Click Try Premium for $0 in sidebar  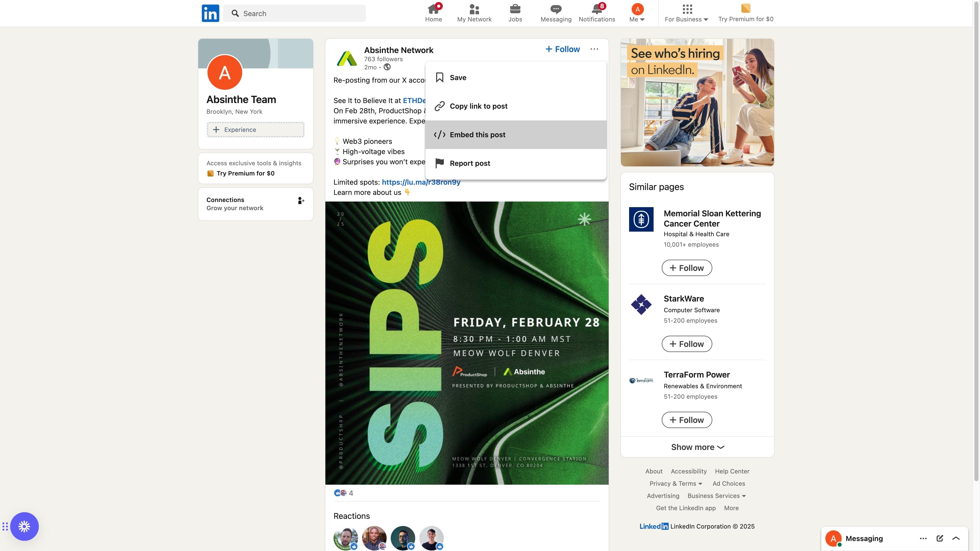click(x=245, y=173)
